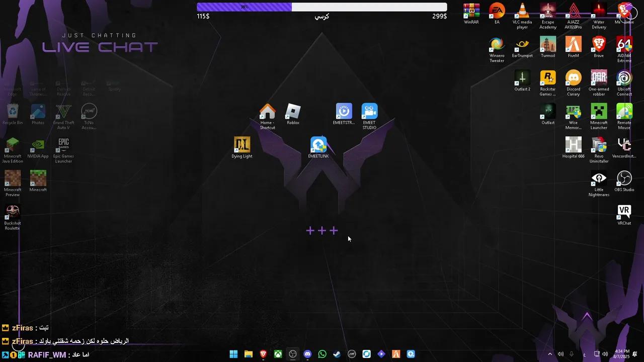
Task: Open the Xbox app on taskbar
Action: pos(278,354)
